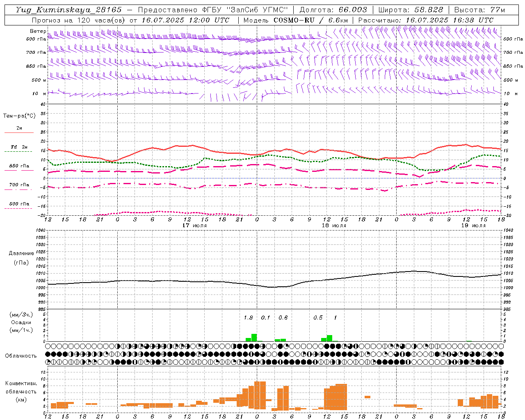Screen dimensions: 525x420
Task: Select the text Предоставлено ФГБУ "ЗапСиб УГМС"
Action: click(213, 10)
